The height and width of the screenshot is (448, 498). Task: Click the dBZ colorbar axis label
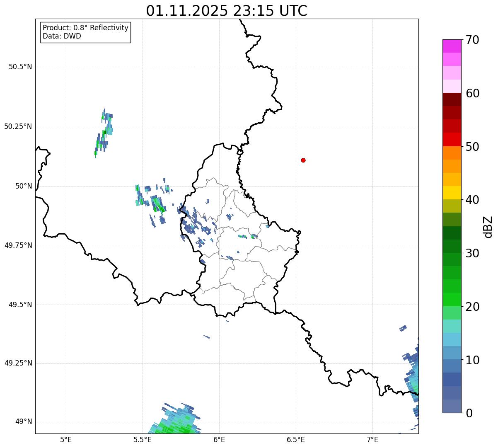point(488,226)
